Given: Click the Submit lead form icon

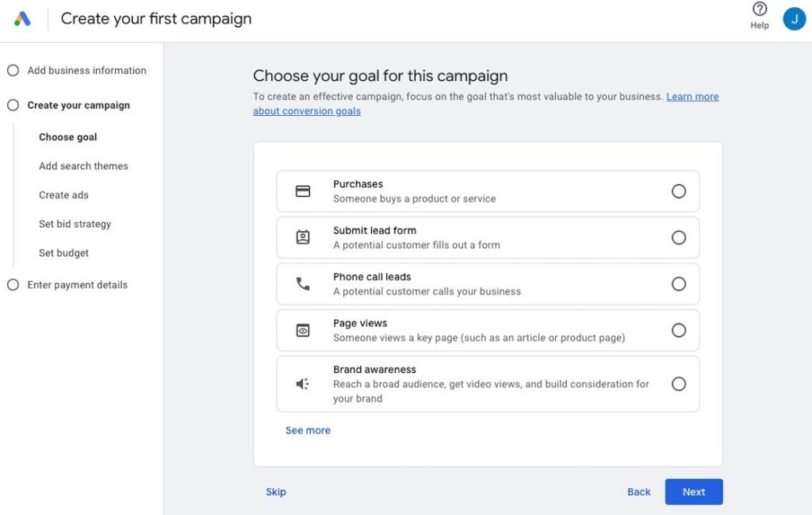Looking at the screenshot, I should coord(303,237).
